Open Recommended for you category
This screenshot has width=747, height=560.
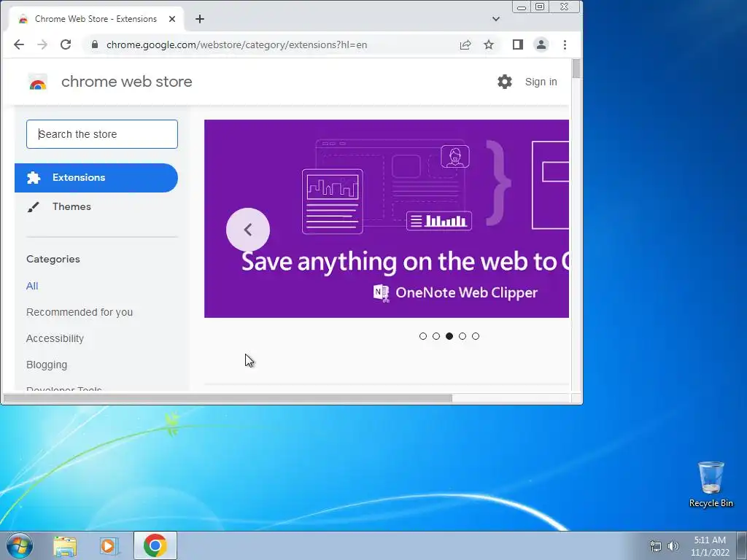click(x=80, y=312)
